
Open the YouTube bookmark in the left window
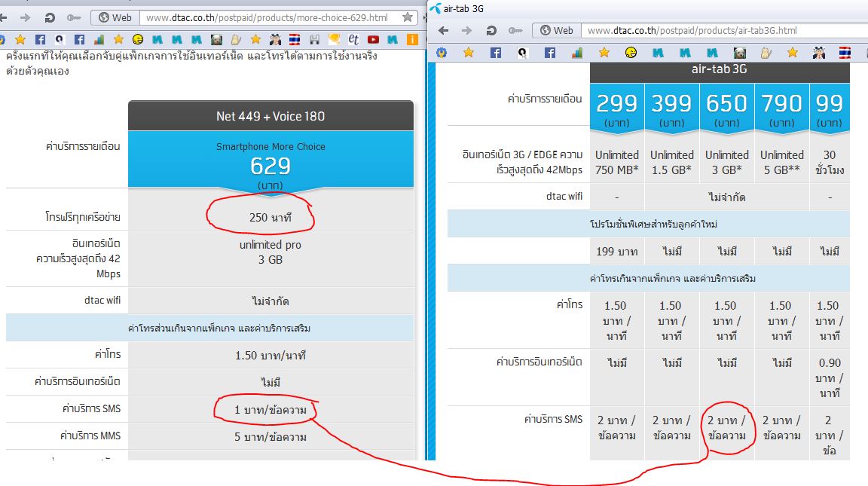(x=373, y=39)
